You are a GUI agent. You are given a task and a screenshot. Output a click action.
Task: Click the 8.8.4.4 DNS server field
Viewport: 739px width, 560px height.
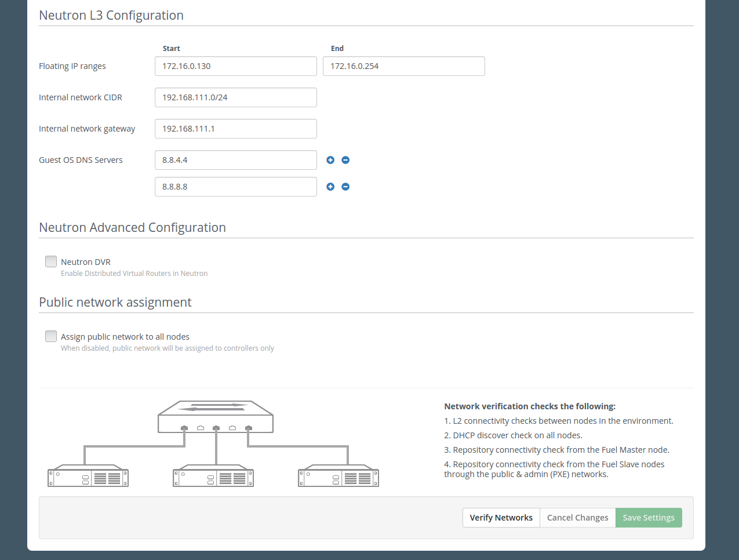tap(235, 160)
